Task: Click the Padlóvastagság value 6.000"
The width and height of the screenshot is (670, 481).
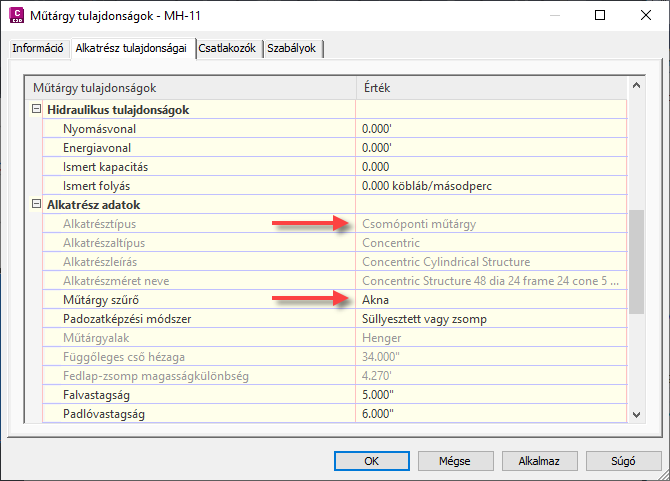Action: [490, 414]
